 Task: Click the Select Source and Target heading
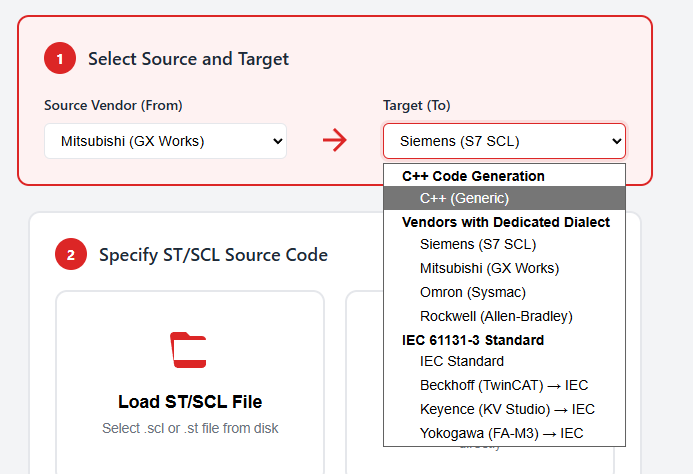(x=188, y=59)
